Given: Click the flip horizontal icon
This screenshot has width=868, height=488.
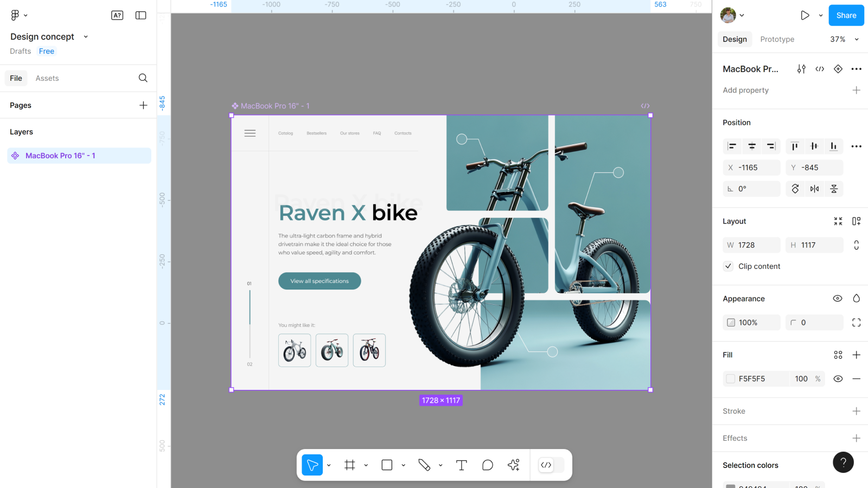Looking at the screenshot, I should click(814, 189).
